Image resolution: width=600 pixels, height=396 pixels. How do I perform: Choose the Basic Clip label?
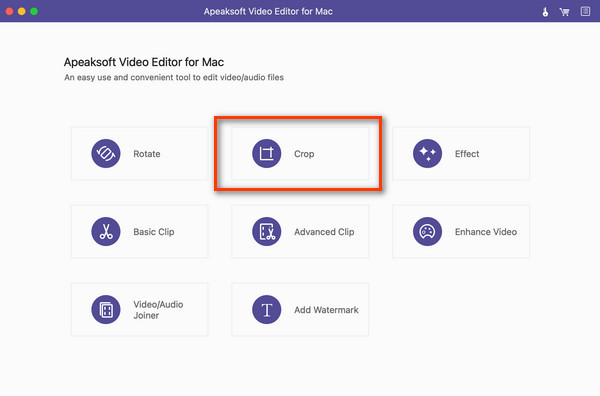click(x=154, y=232)
